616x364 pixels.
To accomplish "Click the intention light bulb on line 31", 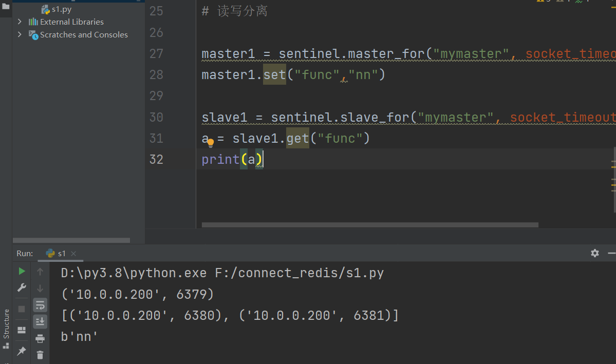I will coord(211,143).
